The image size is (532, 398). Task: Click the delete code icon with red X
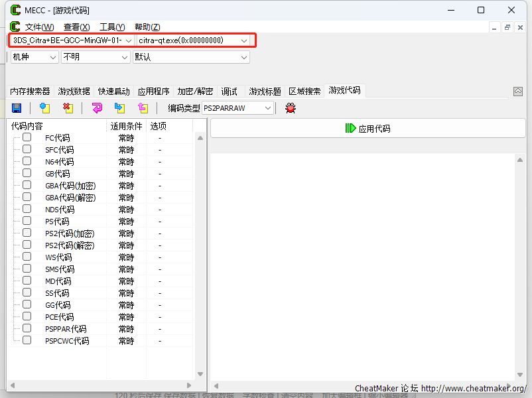(67, 108)
